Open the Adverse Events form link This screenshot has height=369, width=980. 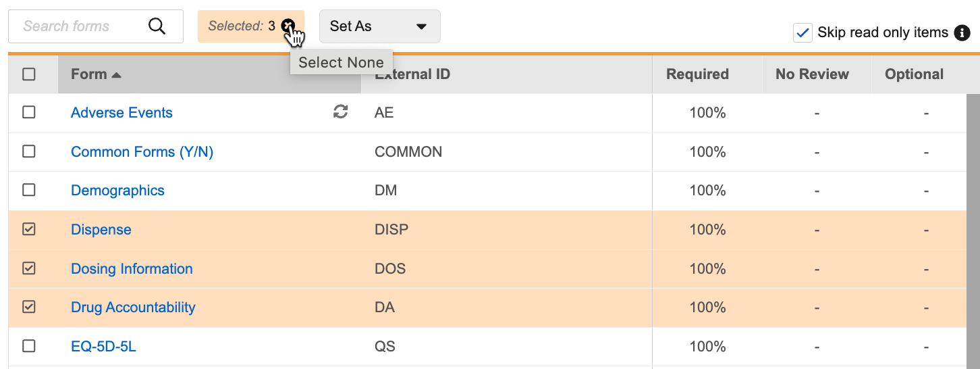click(121, 113)
